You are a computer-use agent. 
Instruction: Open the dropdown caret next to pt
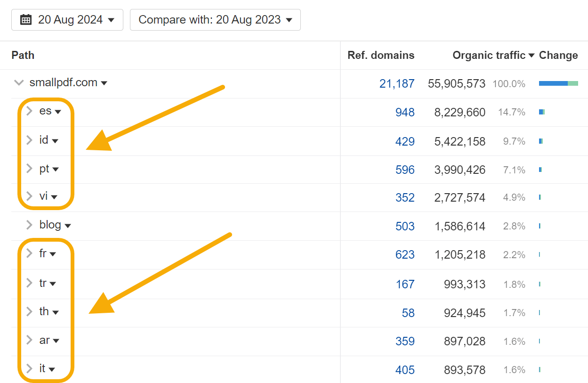(56, 170)
